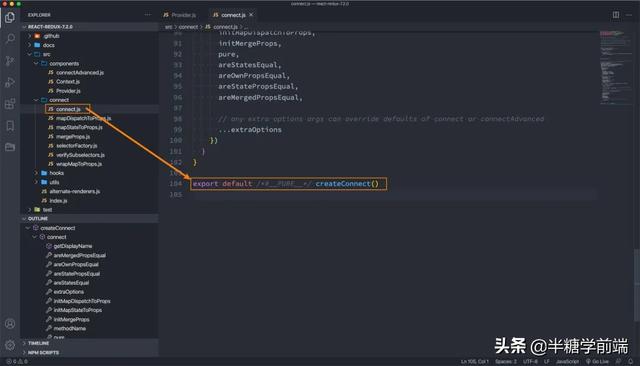Image resolution: width=640 pixels, height=366 pixels.
Task: Jump to initMapDispatchToProps in Outline
Action: 82,301
